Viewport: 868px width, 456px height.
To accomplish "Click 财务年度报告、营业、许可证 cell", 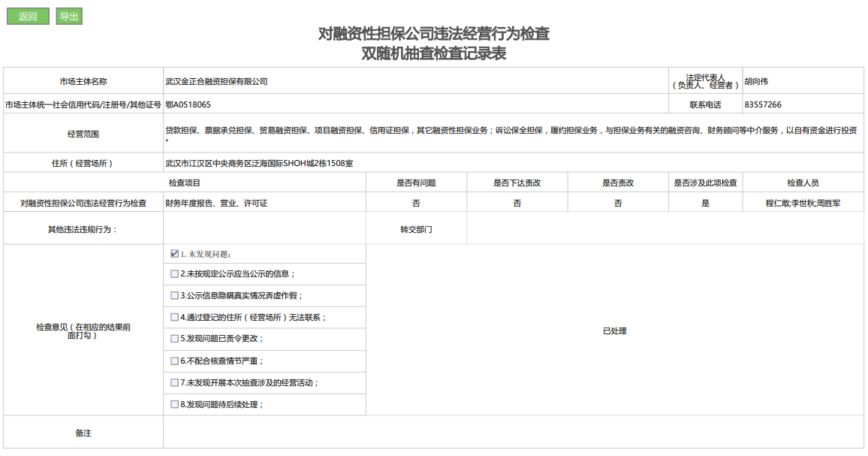I will click(216, 204).
